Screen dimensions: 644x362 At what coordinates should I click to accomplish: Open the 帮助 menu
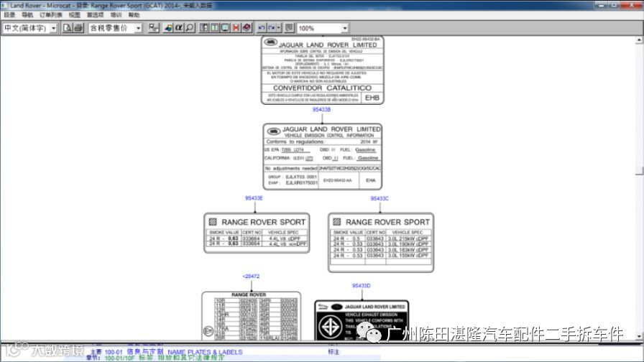tap(134, 15)
